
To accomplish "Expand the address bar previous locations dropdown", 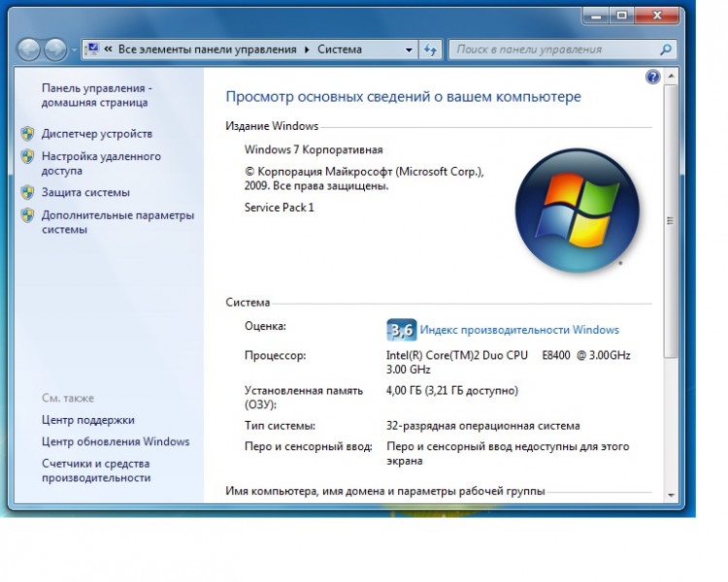I will click(409, 49).
